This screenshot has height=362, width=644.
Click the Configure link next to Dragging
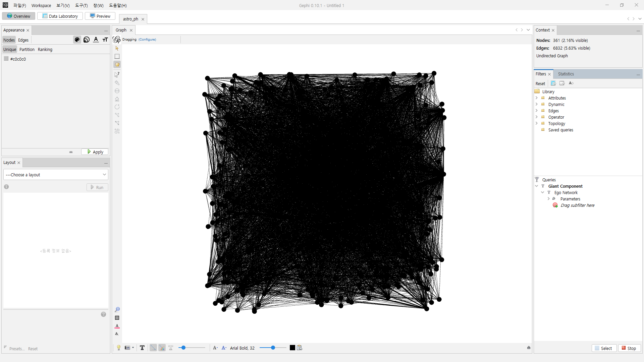(147, 40)
